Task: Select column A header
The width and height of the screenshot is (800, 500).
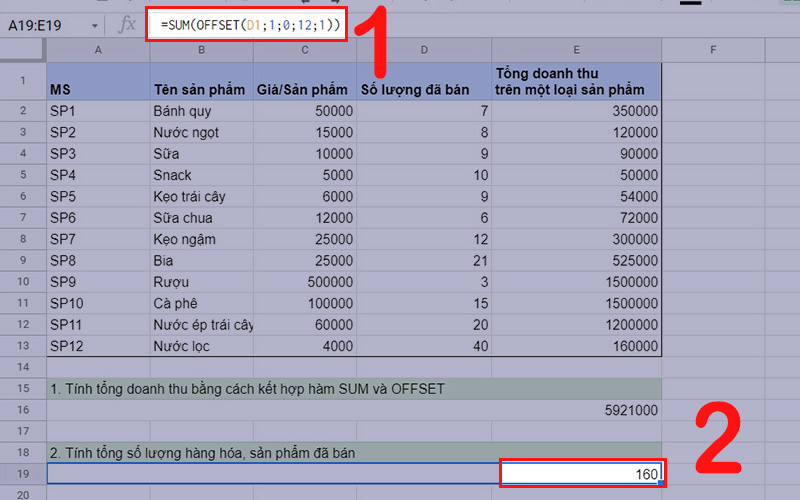Action: click(98, 50)
